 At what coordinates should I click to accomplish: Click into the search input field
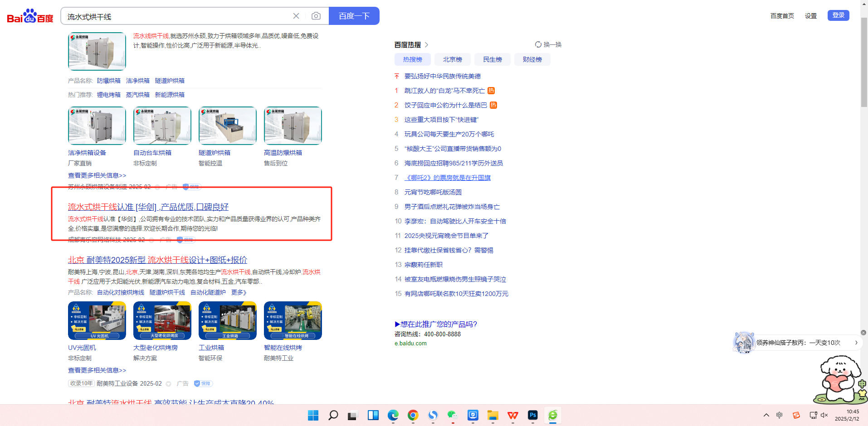coord(177,17)
